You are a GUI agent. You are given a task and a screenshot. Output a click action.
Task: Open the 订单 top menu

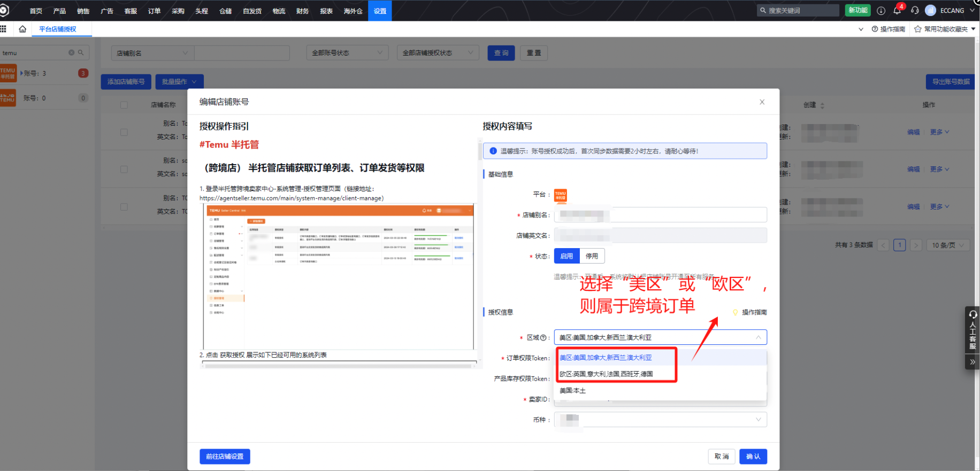tap(154, 11)
